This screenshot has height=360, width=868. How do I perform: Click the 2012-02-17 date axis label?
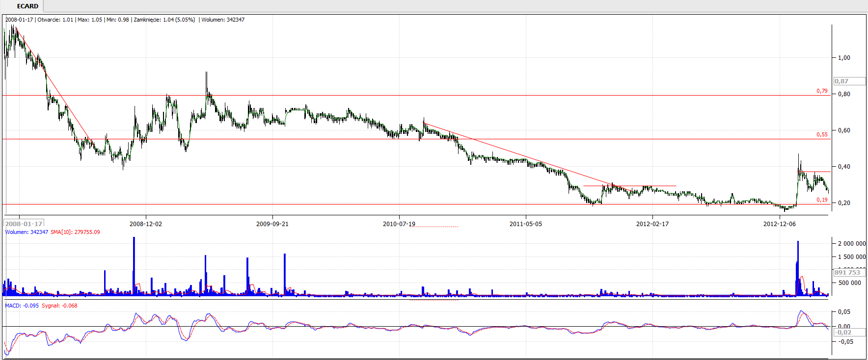point(652,224)
